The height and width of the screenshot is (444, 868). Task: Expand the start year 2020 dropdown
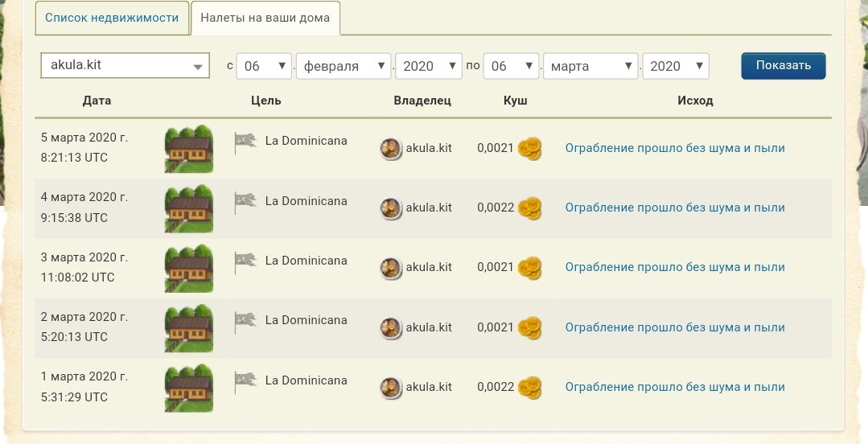(x=428, y=66)
